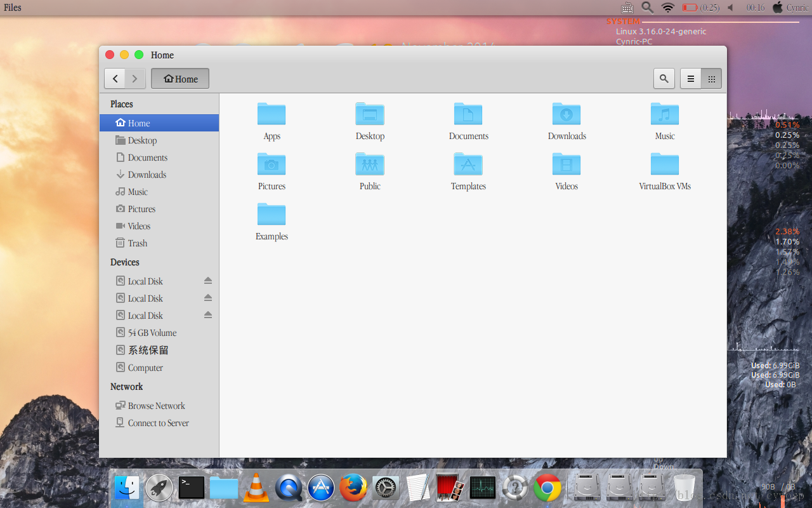812x508 pixels.
Task: Click the Home path bar button
Action: tap(180, 79)
